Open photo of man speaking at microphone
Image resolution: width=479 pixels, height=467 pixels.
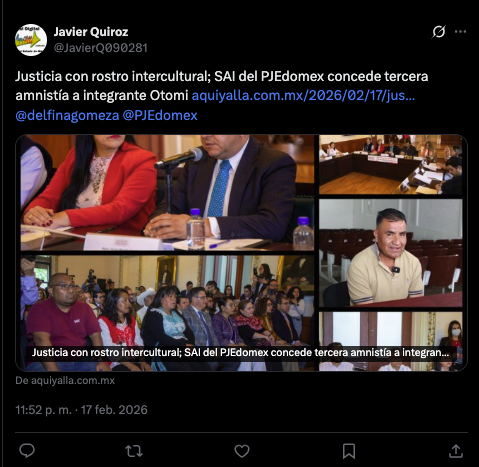pos(167,193)
